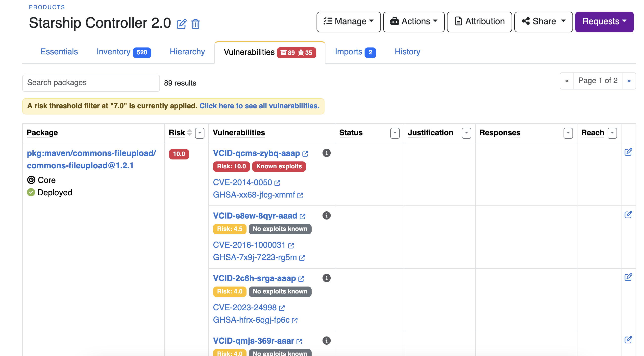Open CVE-2014-0050 link
Viewport: 644px width, 356px height.
tap(242, 182)
